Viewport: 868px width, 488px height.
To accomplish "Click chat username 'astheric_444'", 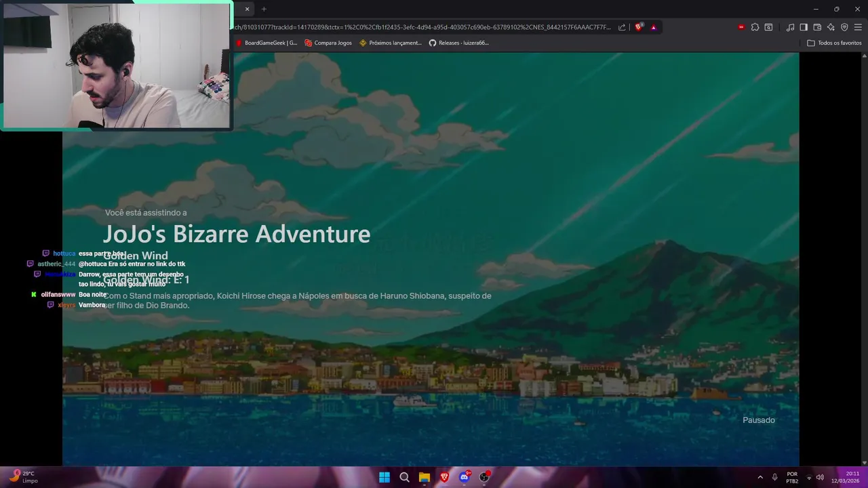I will click(56, 264).
